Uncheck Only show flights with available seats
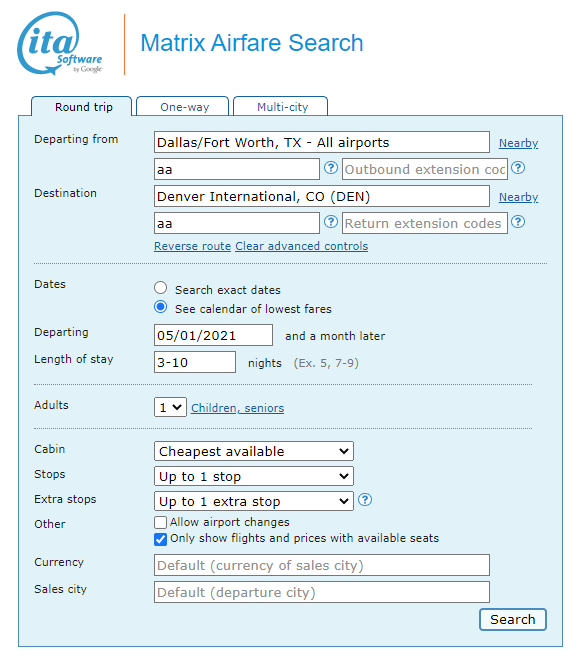The width and height of the screenshot is (578, 662). pos(160,539)
